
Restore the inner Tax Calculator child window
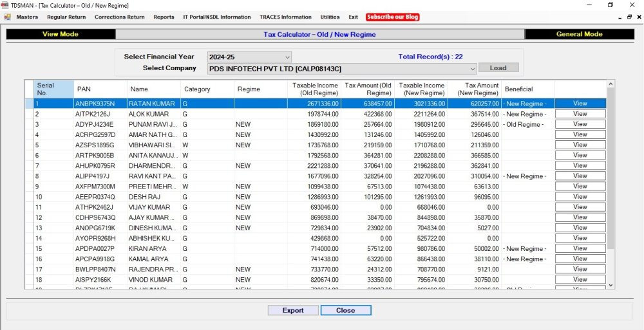click(x=629, y=17)
